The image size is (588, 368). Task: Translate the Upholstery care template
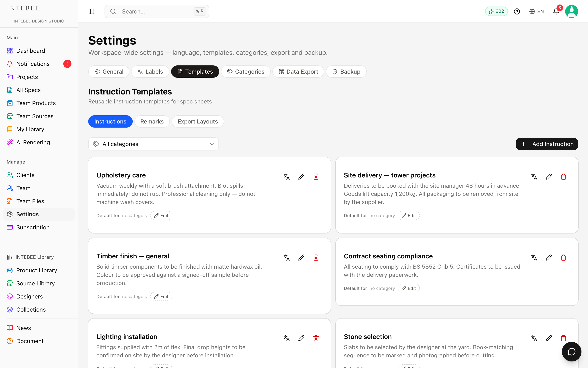click(287, 176)
